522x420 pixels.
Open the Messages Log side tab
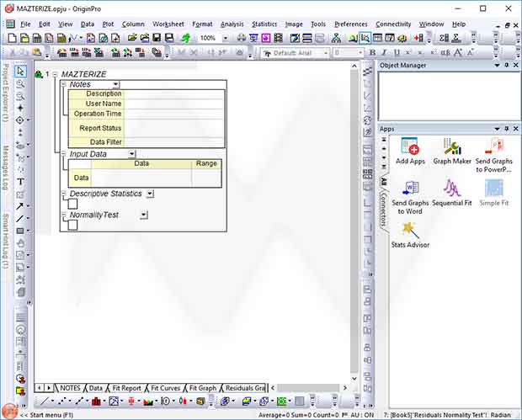pyautogui.click(x=5, y=167)
